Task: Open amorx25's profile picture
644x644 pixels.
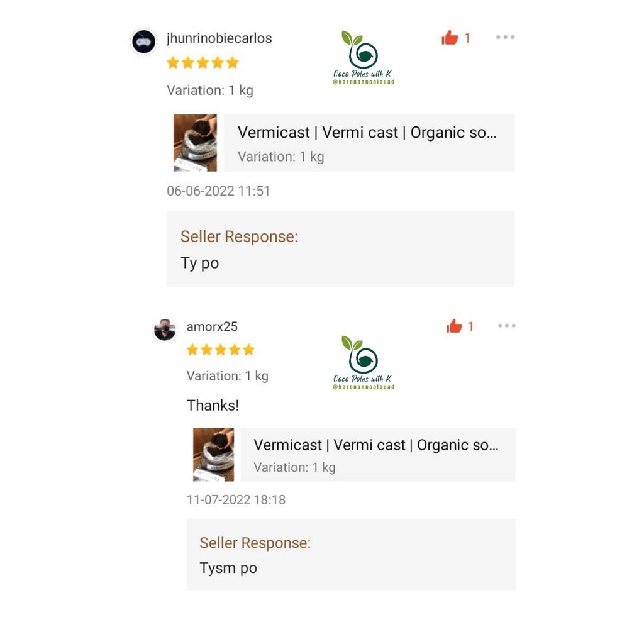Action: point(165,330)
